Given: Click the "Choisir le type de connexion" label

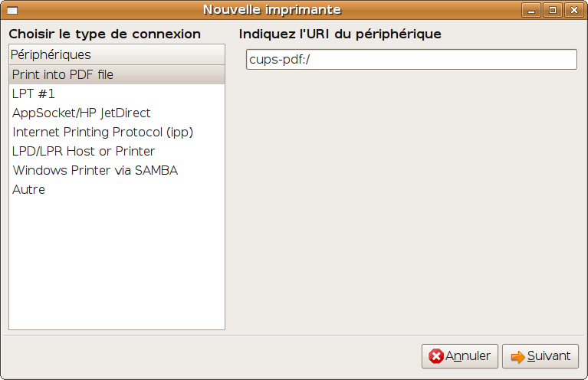Looking at the screenshot, I should (104, 34).
